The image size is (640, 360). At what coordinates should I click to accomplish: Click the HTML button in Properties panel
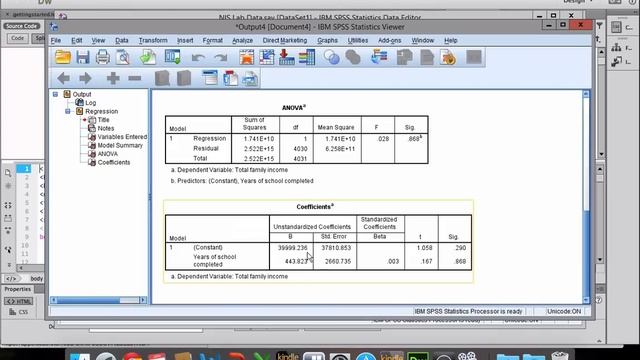tap(18, 301)
